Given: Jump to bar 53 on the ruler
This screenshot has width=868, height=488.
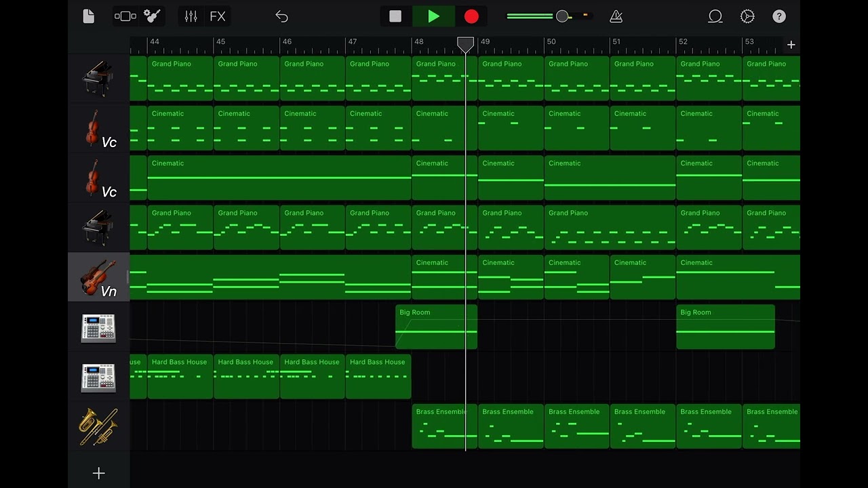Looking at the screenshot, I should click(x=749, y=42).
